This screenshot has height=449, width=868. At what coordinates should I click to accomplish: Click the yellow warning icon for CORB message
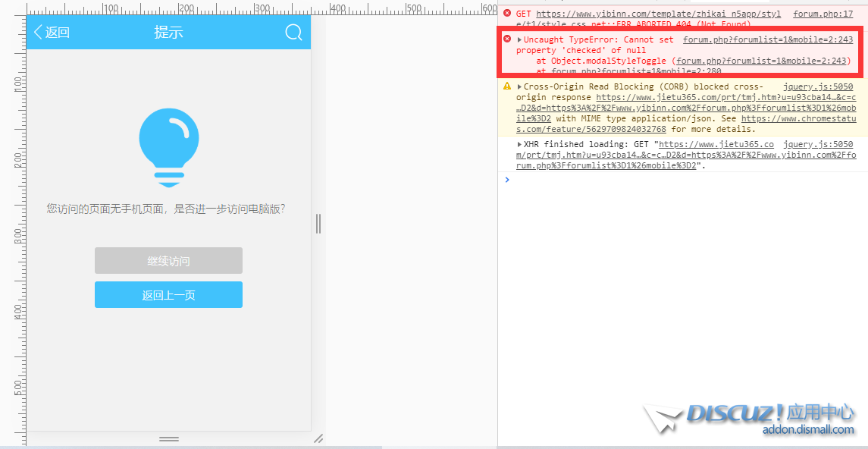point(507,87)
